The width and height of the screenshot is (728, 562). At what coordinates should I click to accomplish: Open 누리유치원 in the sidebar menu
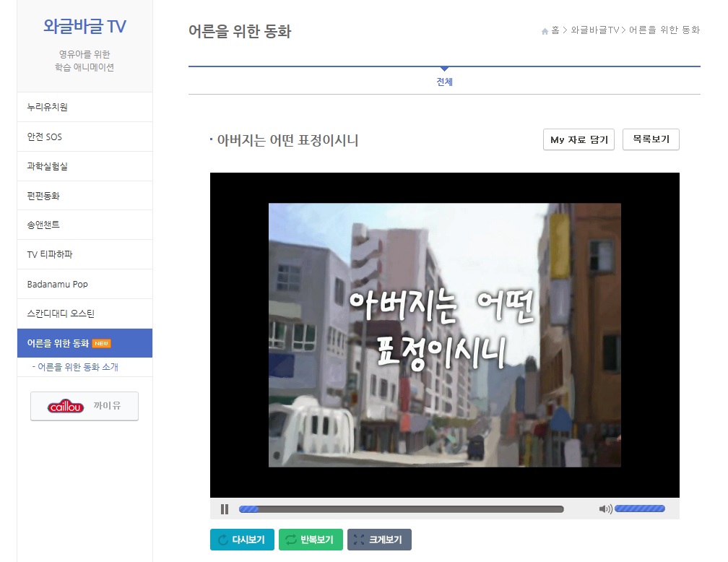click(x=84, y=107)
